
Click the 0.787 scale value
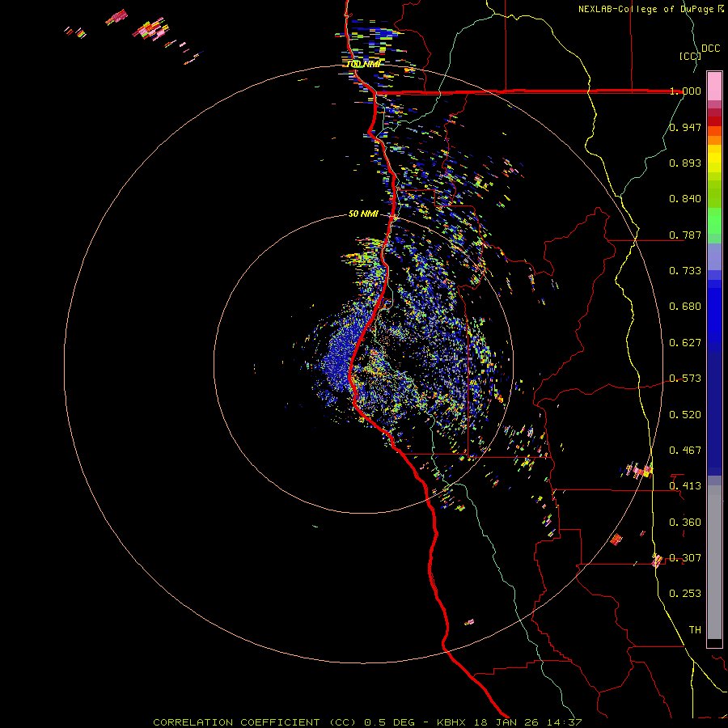pos(685,235)
